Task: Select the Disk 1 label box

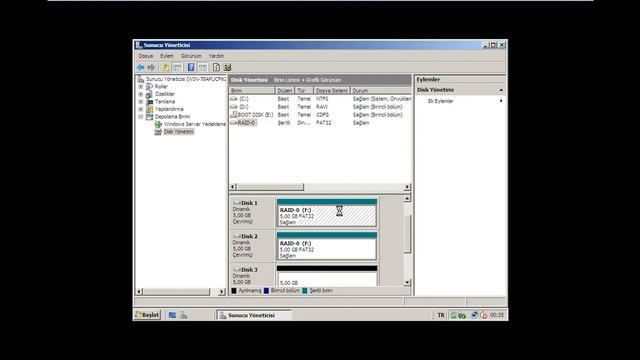Action: point(252,212)
